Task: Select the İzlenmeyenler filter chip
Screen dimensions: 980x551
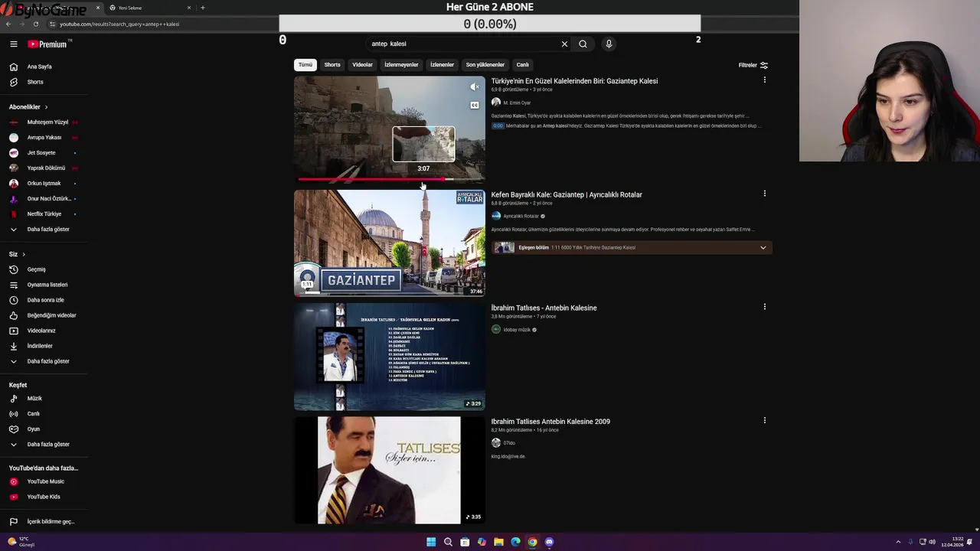Action: pyautogui.click(x=401, y=65)
